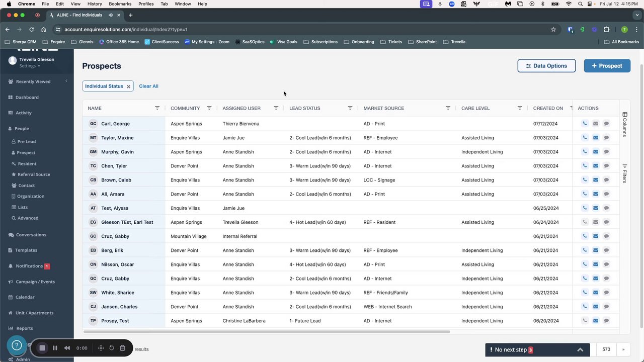Open the Filters side panel
The image size is (644, 362).
[624, 173]
